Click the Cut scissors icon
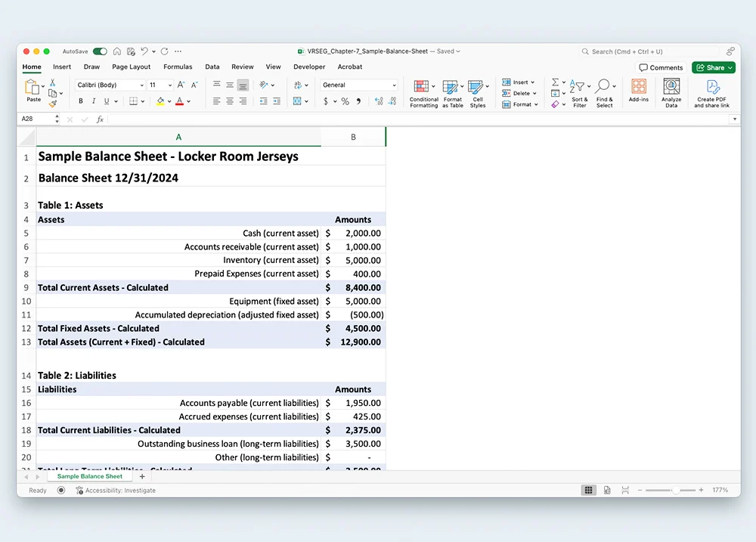The image size is (756, 542). pos(53,83)
